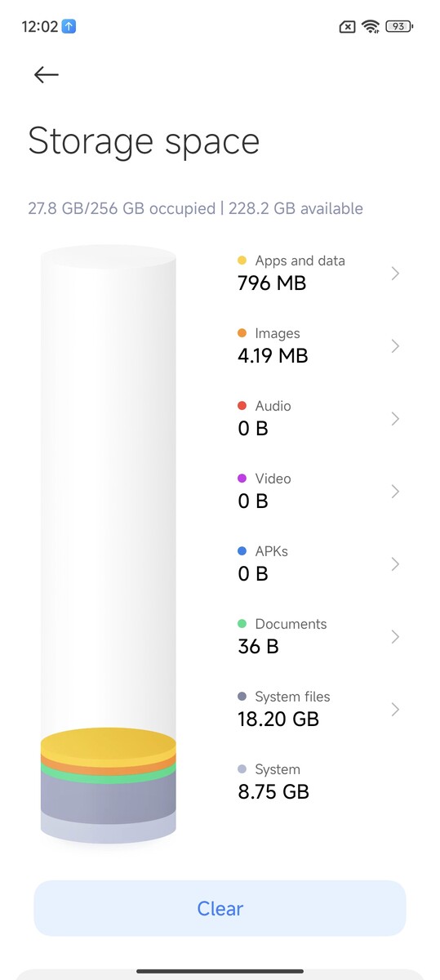The width and height of the screenshot is (440, 980).
Task: Open Video storage details arrow
Action: 395,492
